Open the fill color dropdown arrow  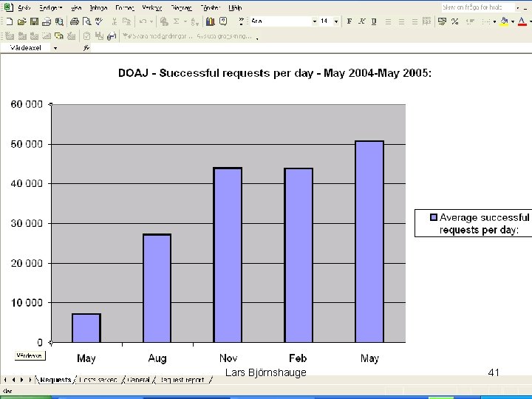pos(512,21)
